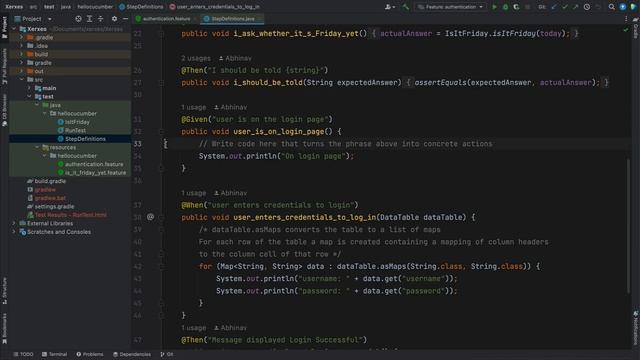Open Git history clock icon

tap(587, 7)
